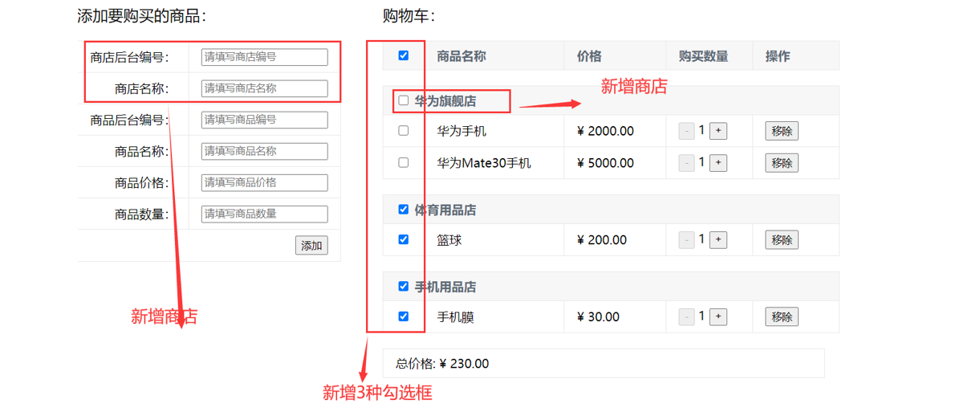
Task: Click the 商品价格 input field
Action: tap(265, 182)
